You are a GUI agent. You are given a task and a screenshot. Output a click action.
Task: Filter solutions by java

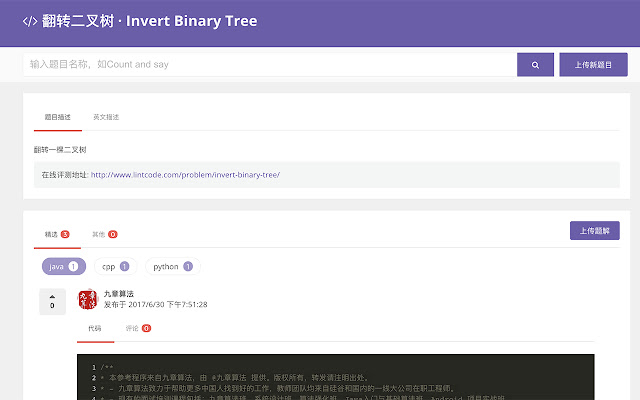coord(63,267)
